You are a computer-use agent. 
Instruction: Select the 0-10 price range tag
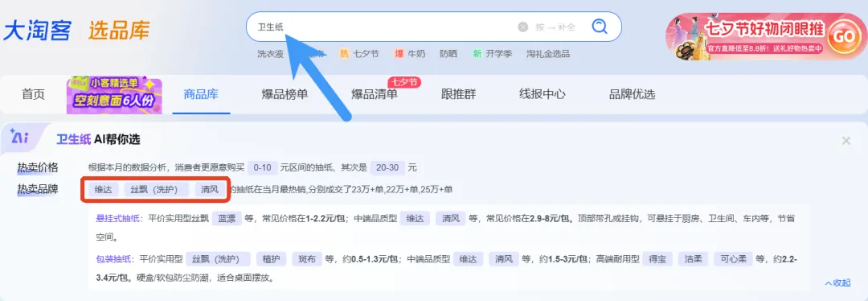pyautogui.click(x=262, y=167)
